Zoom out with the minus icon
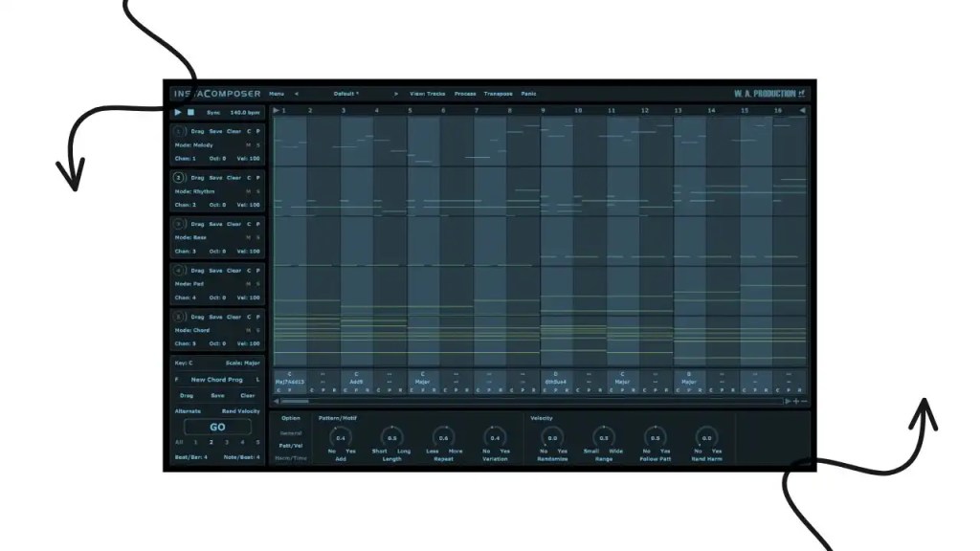Screen dimensions: 980x551 pos(804,401)
